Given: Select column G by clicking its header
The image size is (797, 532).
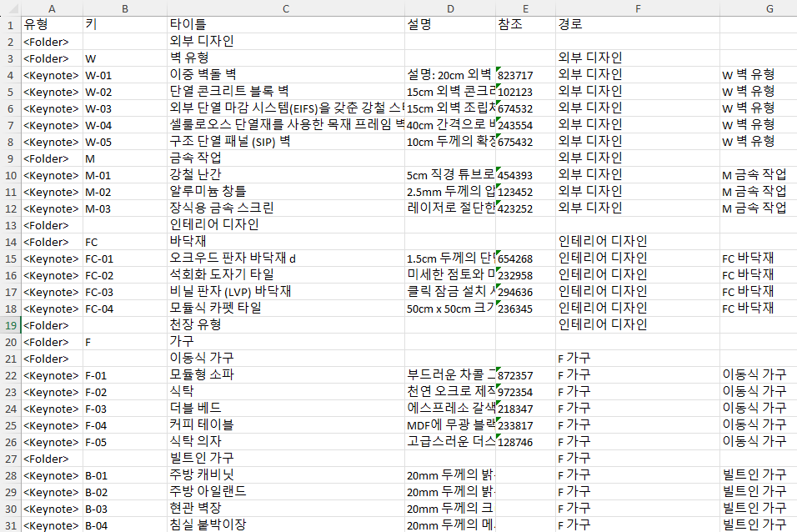Looking at the screenshot, I should (x=769, y=8).
